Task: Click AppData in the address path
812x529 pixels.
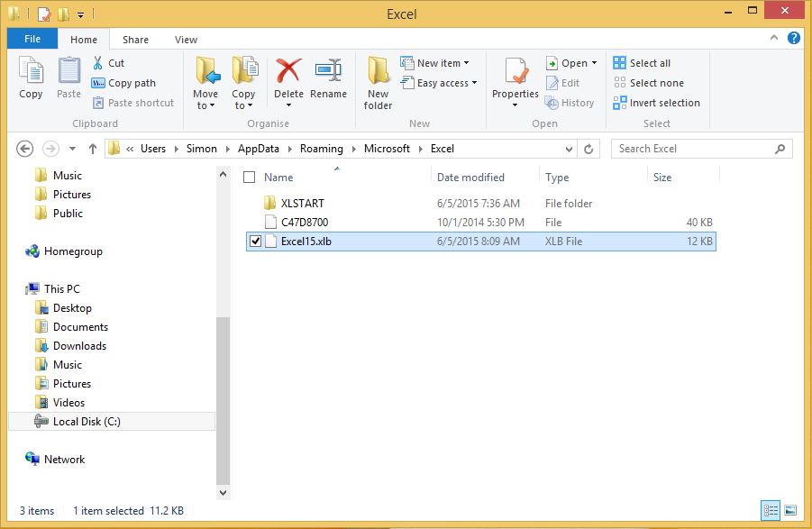Action: [x=259, y=149]
